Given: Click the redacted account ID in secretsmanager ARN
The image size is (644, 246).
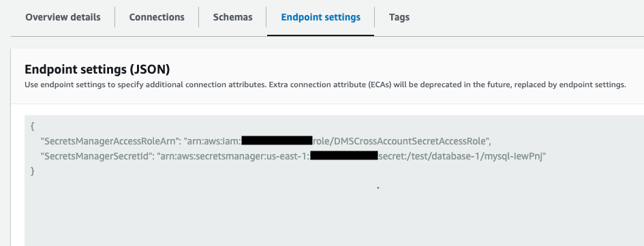Looking at the screenshot, I should click(343, 157).
